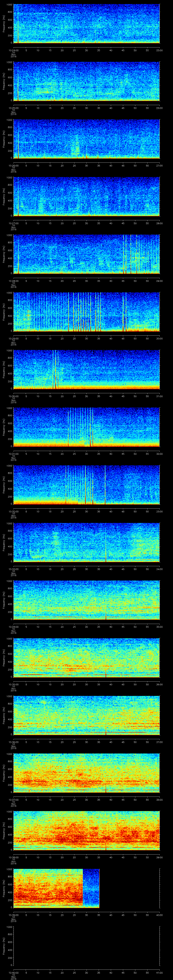Select the '10:40:00' start time label

13,972
